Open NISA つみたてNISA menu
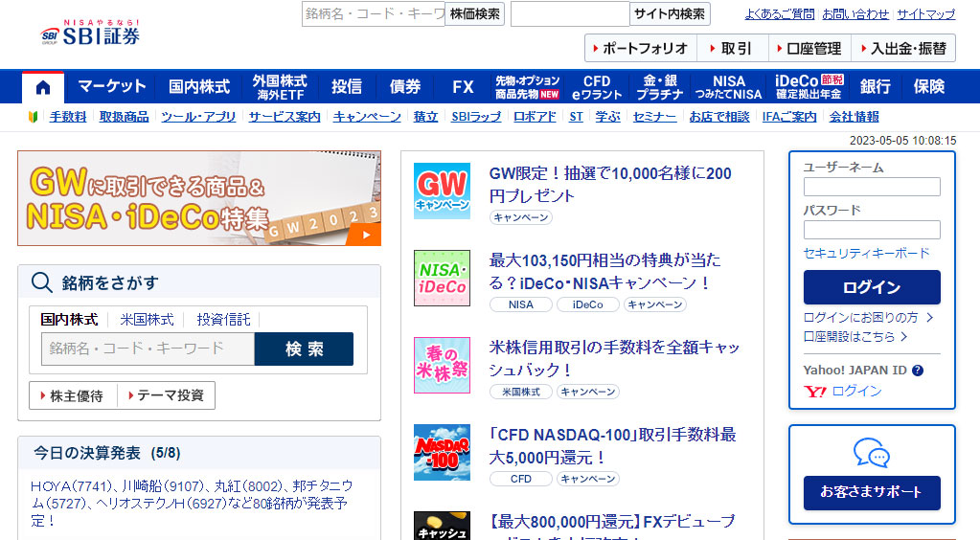The width and height of the screenshot is (980, 540). pos(729,87)
